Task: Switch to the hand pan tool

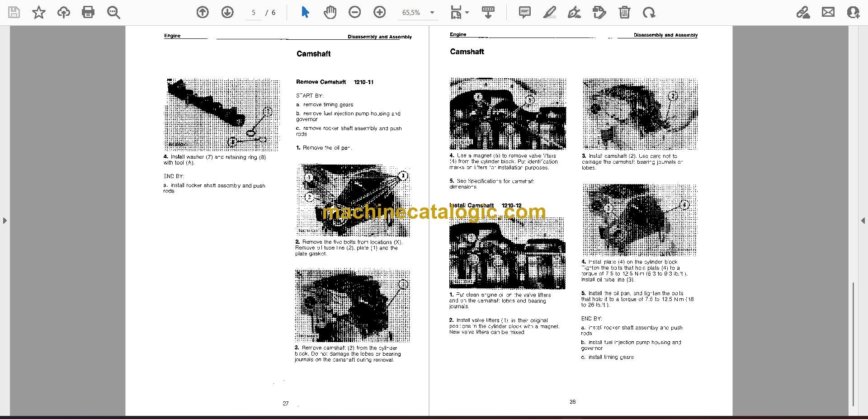Action: coord(330,13)
